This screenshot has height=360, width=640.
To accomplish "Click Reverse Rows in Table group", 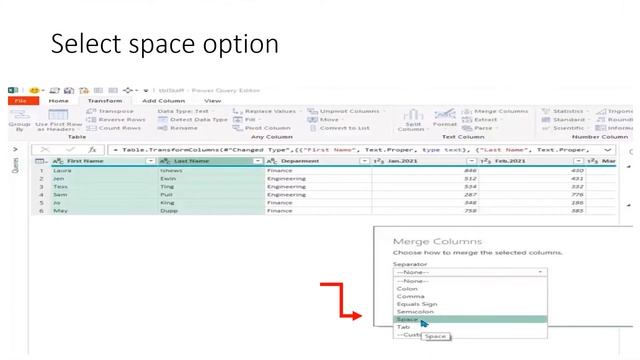I will [116, 120].
